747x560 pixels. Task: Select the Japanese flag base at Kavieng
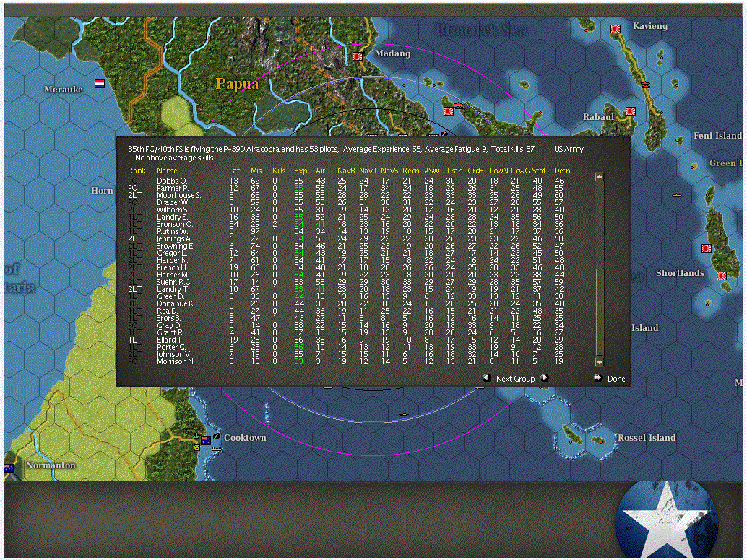[616, 29]
